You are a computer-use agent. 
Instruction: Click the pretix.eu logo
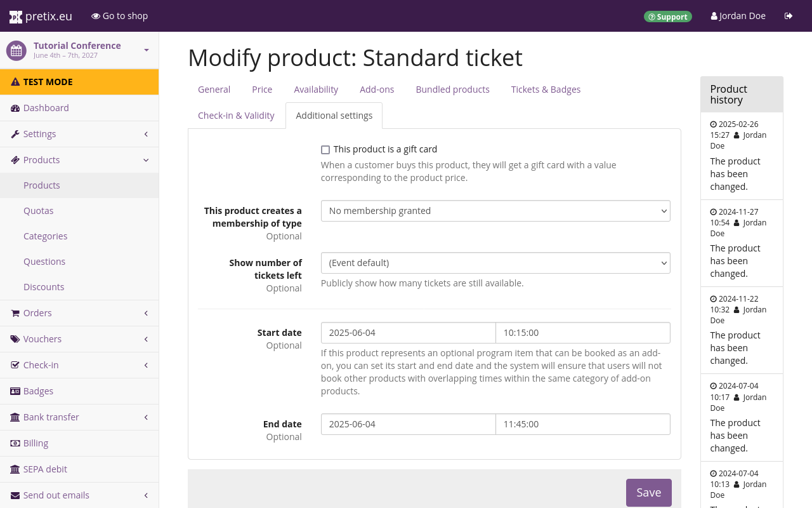(x=41, y=17)
